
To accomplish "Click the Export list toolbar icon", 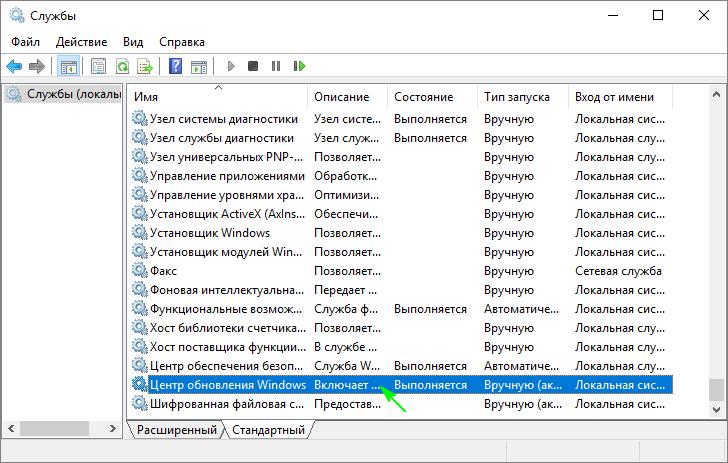I will pos(145,67).
